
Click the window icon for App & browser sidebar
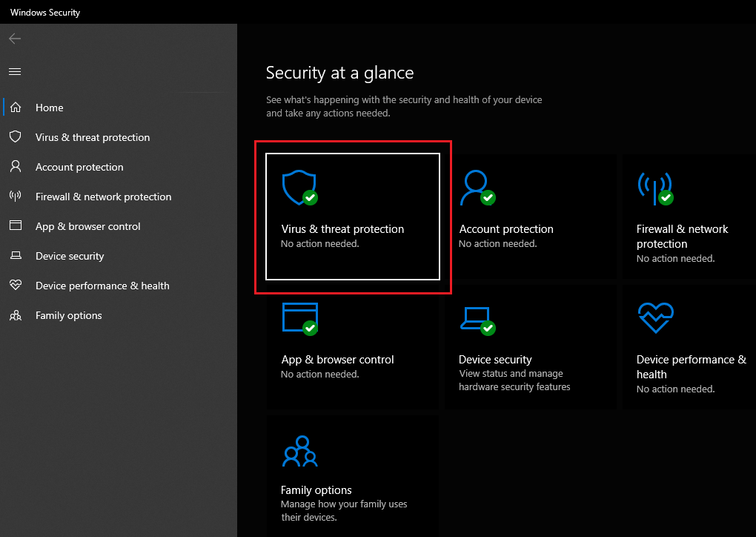point(16,225)
